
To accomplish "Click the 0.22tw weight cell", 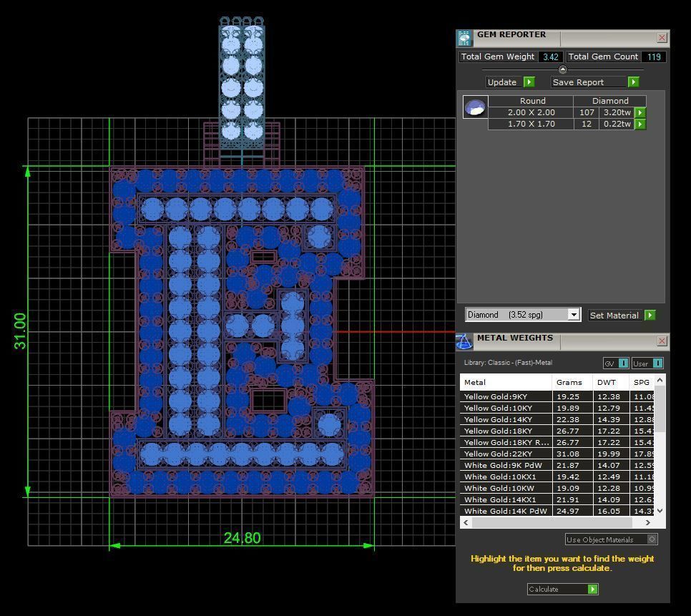I will point(617,124).
